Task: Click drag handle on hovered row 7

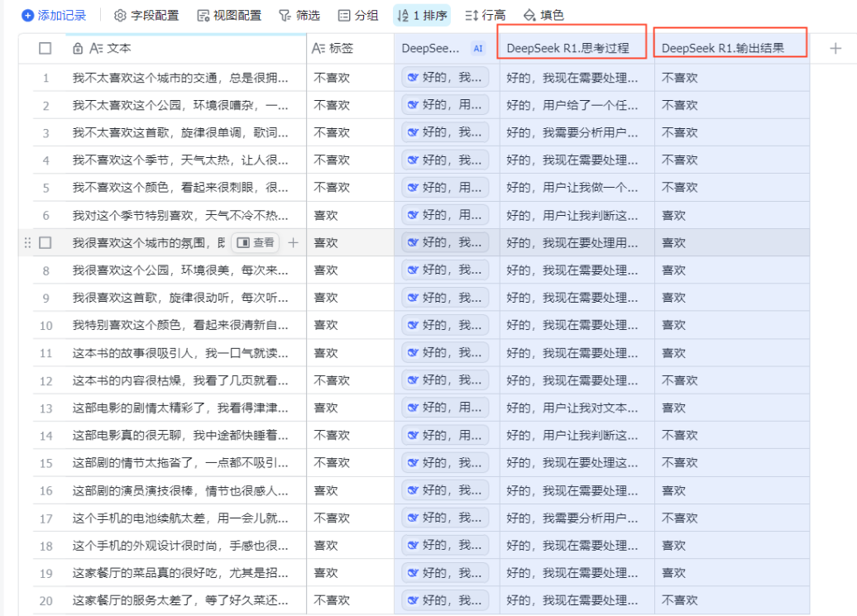Action: pyautogui.click(x=27, y=243)
